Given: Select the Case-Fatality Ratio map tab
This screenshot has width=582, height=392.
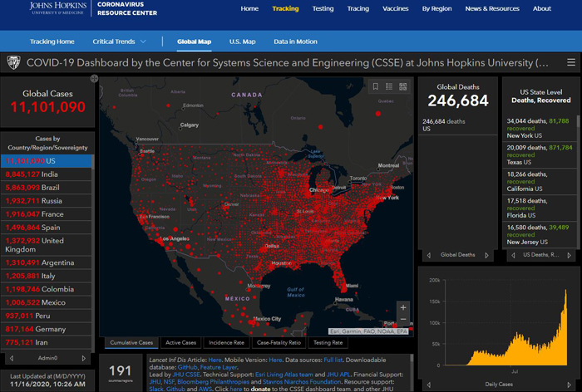Looking at the screenshot, I should point(279,343).
